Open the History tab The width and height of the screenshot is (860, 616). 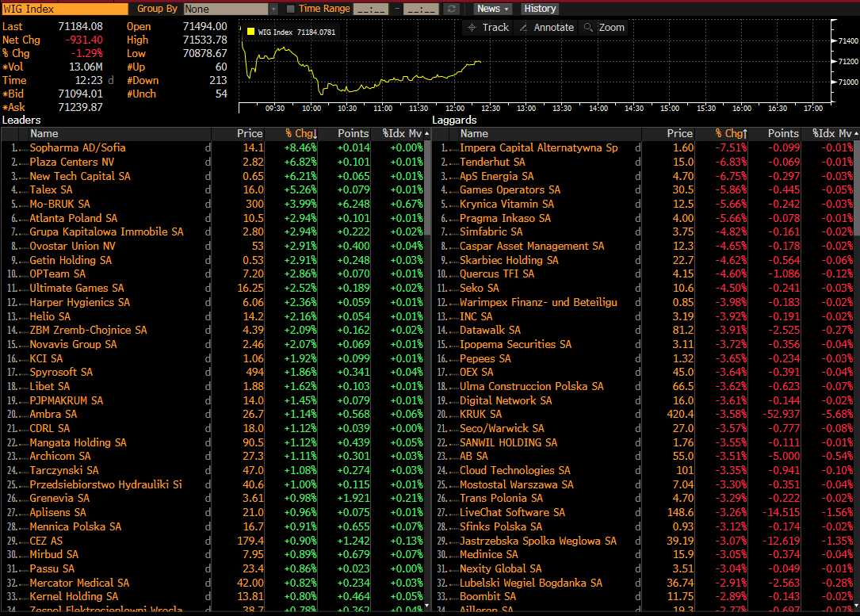click(540, 9)
